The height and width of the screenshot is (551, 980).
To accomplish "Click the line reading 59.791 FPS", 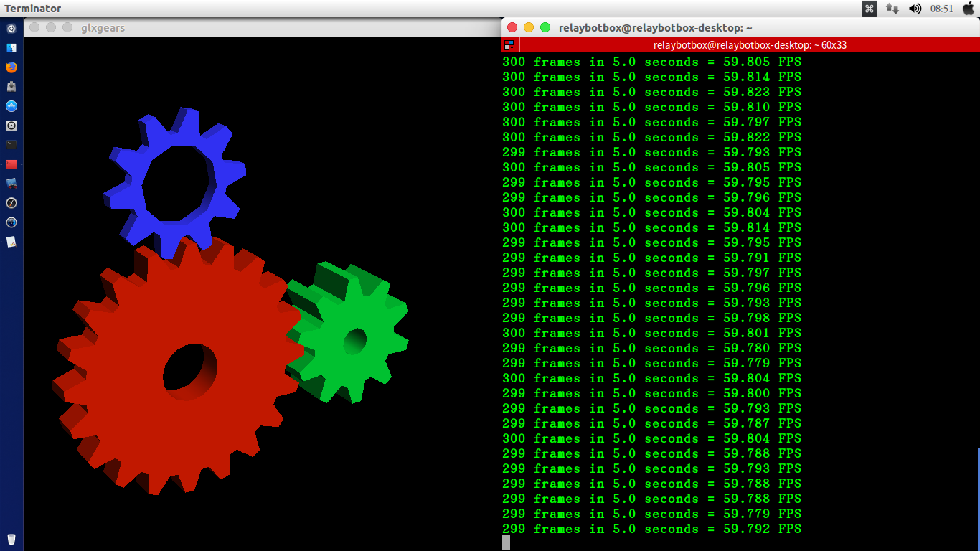I will pyautogui.click(x=651, y=258).
